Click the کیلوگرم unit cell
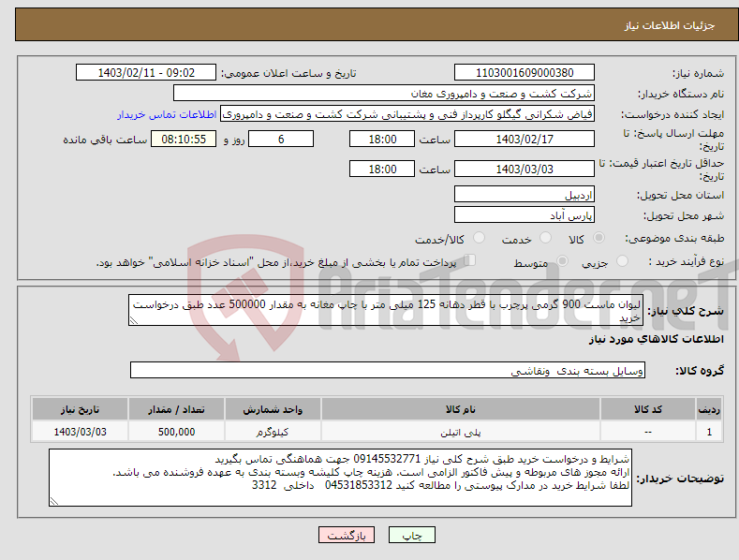This screenshot has width=739, height=560. pos(273,432)
